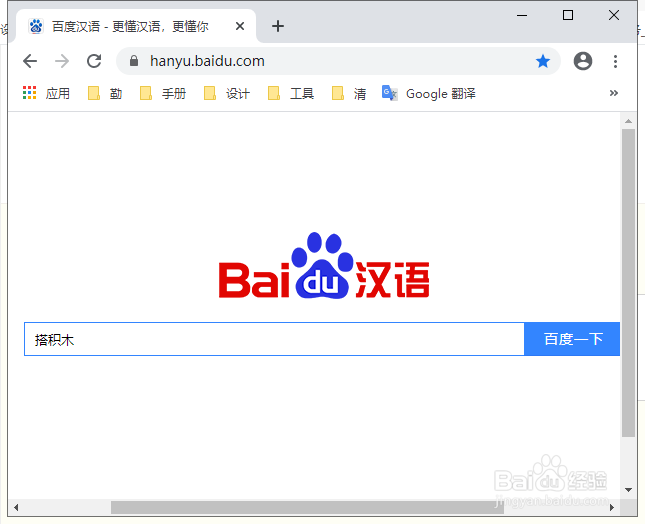Image resolution: width=645 pixels, height=524 pixels.
Task: Open Chrome's three-dot menu
Action: 615,61
